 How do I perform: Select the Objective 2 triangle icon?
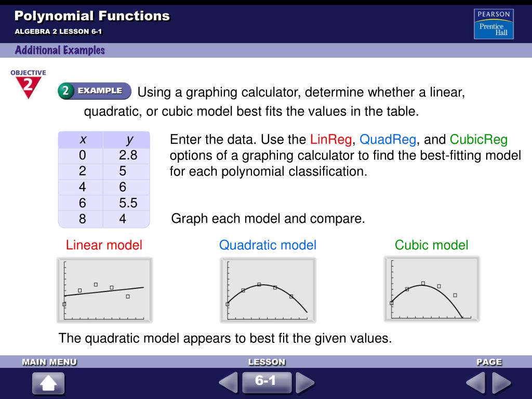(x=28, y=85)
